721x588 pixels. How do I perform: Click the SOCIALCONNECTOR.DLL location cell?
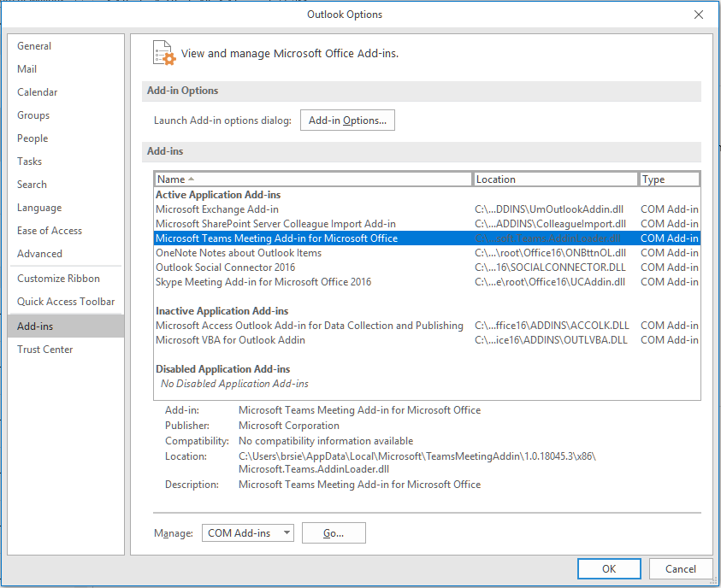point(550,268)
